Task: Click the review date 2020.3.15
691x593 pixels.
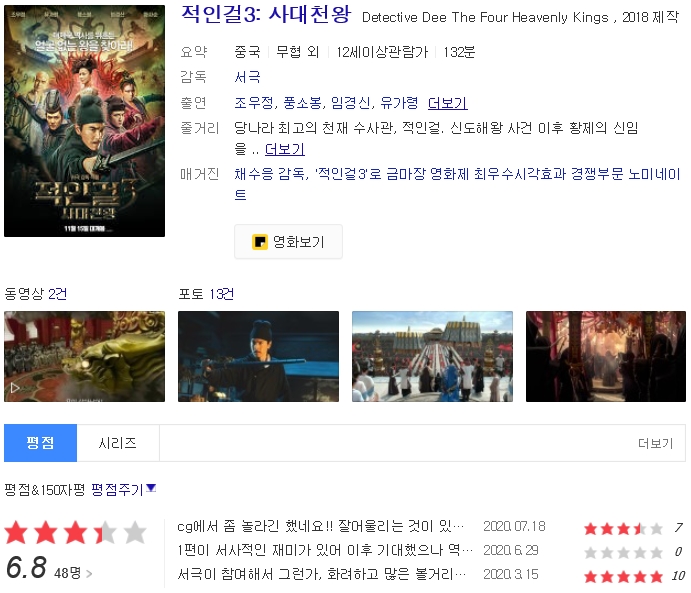Action: (511, 574)
